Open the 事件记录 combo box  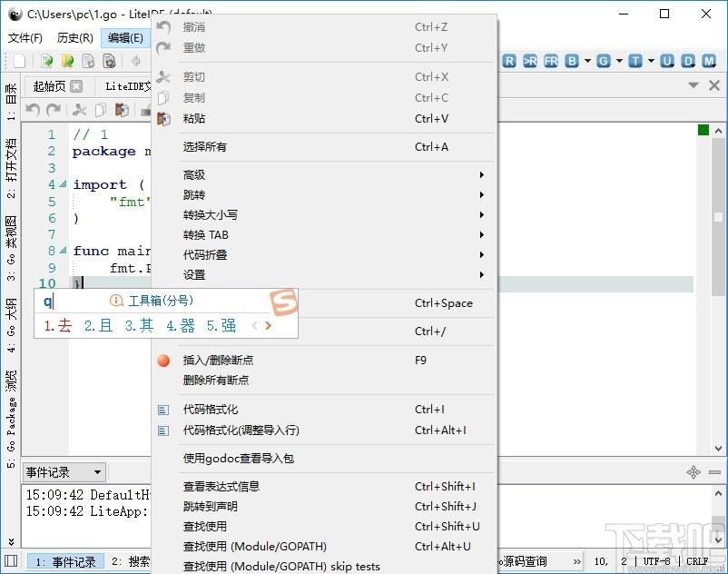tap(64, 472)
